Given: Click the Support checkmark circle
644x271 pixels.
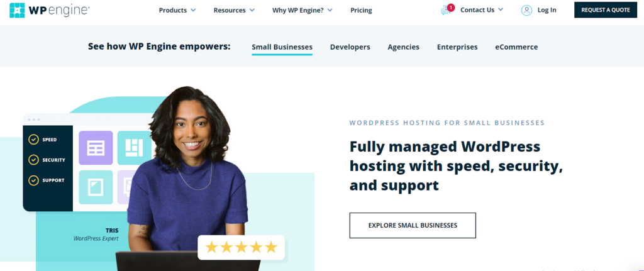Looking at the screenshot, I should pos(34,180).
